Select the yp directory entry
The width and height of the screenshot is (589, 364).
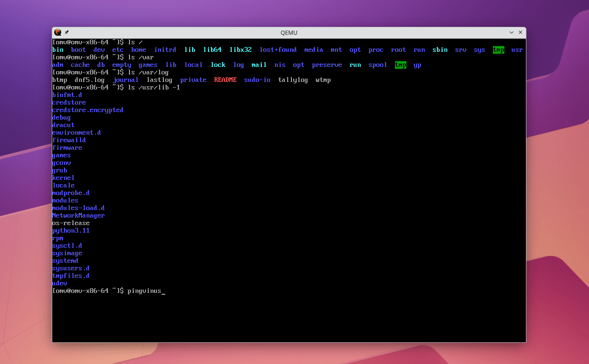tap(418, 65)
